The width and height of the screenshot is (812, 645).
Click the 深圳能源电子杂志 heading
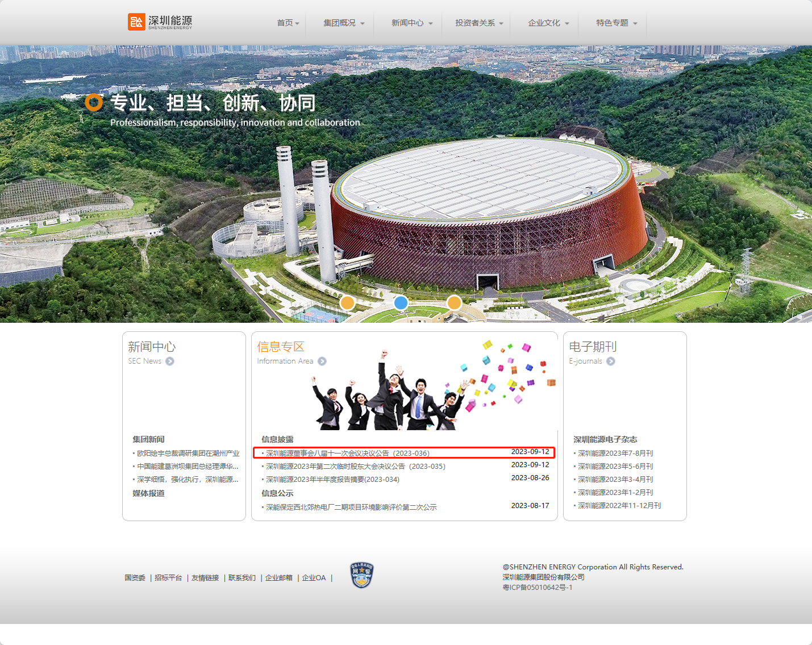[x=605, y=439]
